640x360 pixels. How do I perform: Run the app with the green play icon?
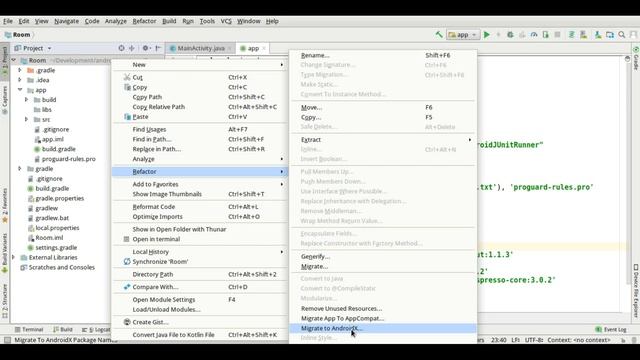click(x=487, y=35)
